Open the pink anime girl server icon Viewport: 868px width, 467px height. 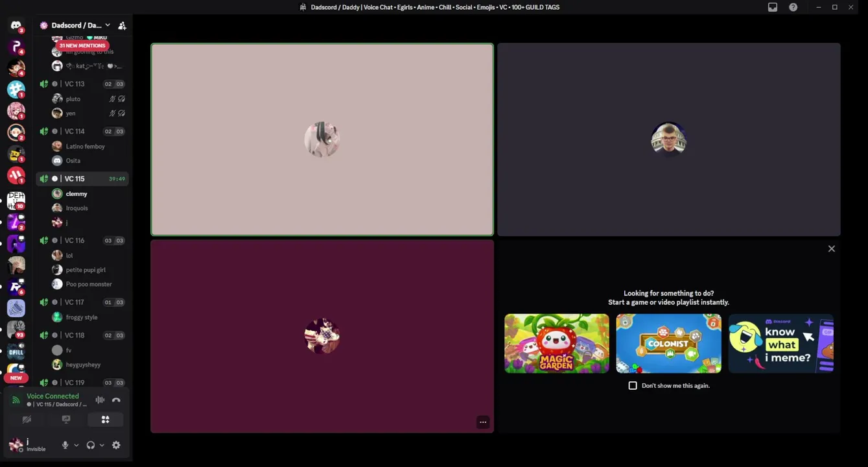tap(16, 110)
